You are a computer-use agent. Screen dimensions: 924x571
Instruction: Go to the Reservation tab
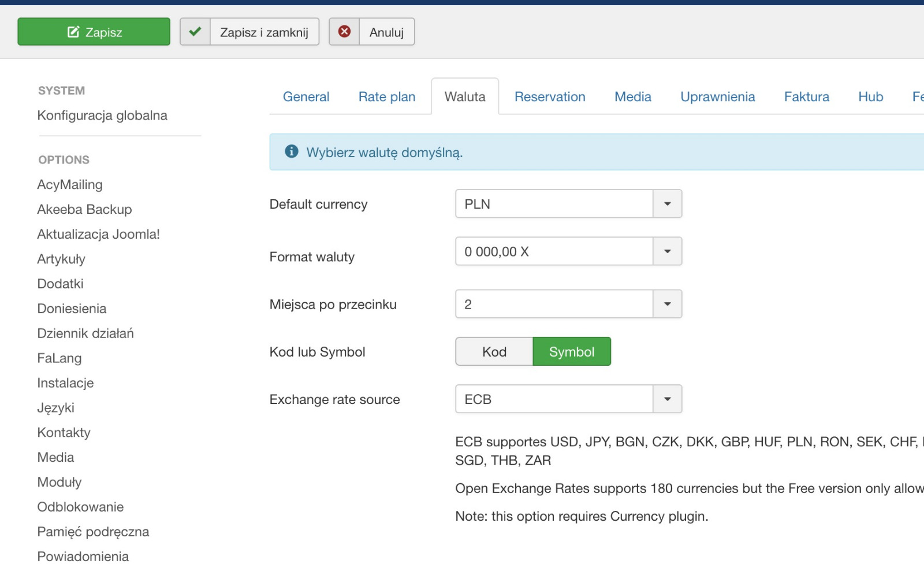click(550, 97)
